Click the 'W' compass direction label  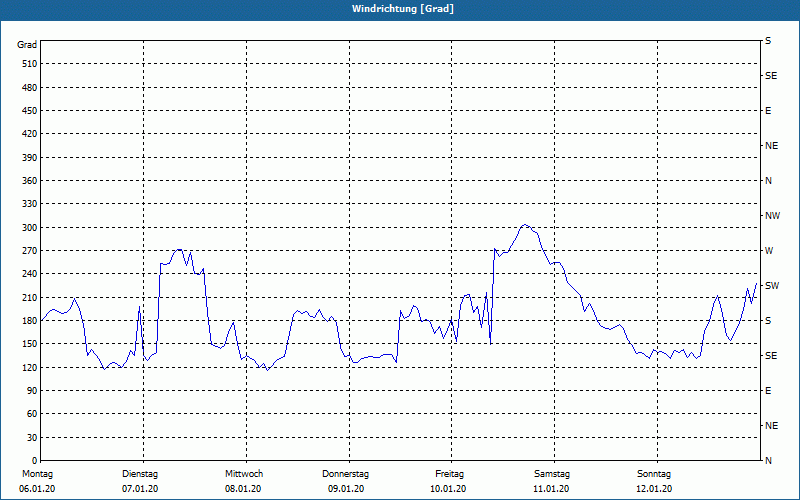(769, 251)
